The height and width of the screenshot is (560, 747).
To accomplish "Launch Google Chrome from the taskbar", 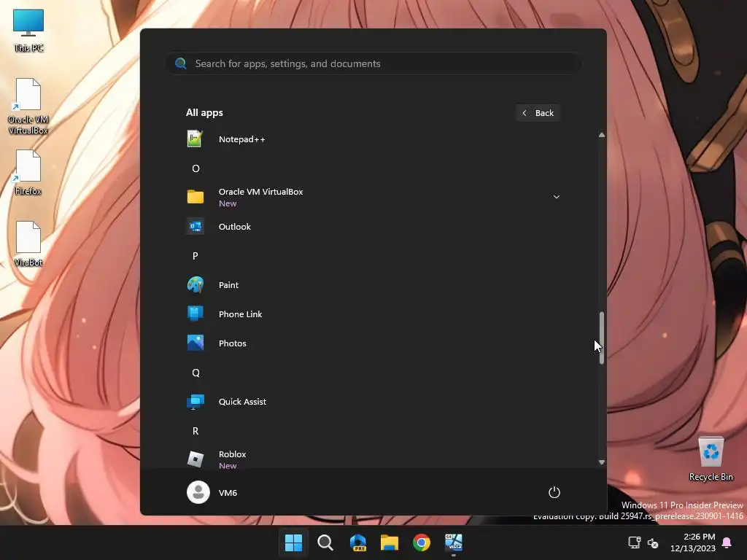I will pos(421,542).
